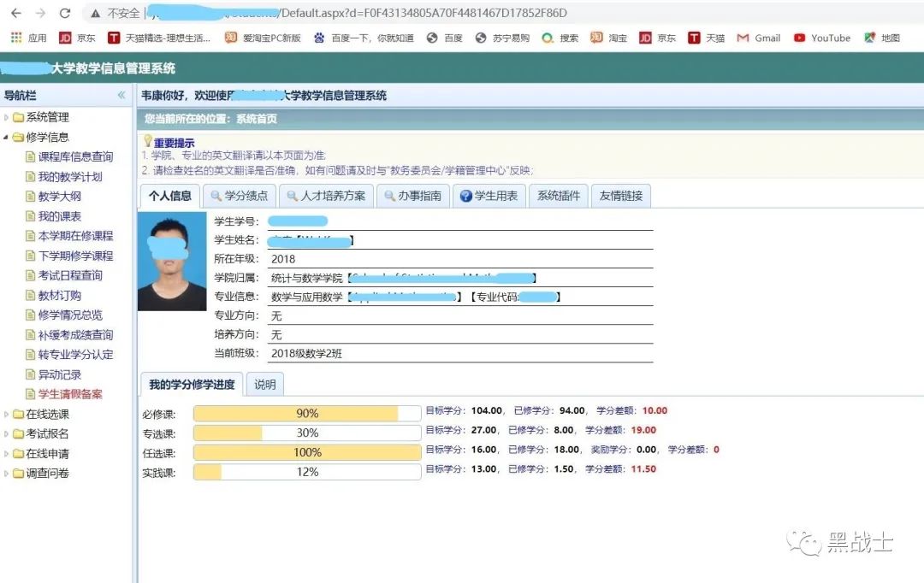Open the 苏宁易购 bookmark

click(502, 38)
